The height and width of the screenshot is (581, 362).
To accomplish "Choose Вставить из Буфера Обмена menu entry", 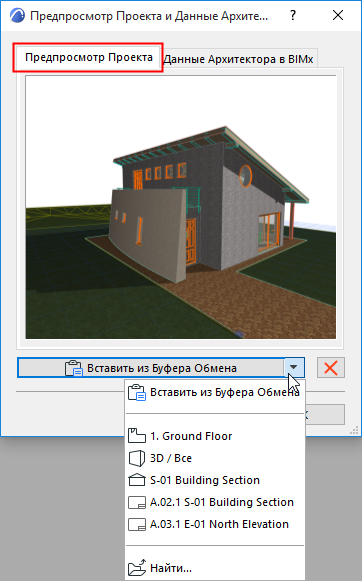I will (x=215, y=392).
